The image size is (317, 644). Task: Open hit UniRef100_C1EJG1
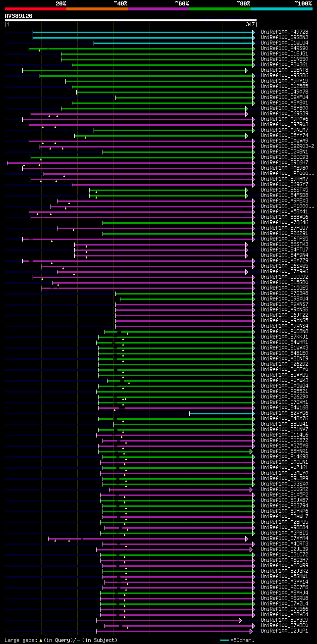pyautogui.click(x=284, y=54)
